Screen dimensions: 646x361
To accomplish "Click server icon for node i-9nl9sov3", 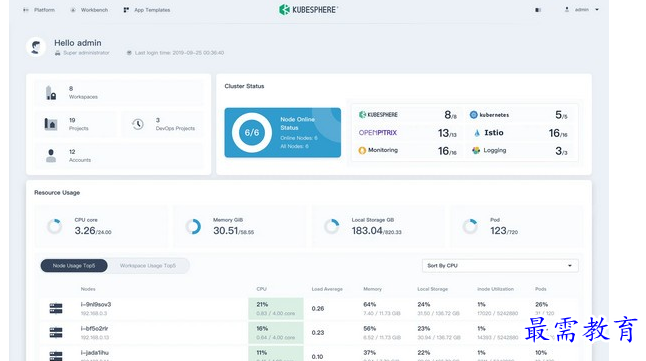I will coord(56,308).
